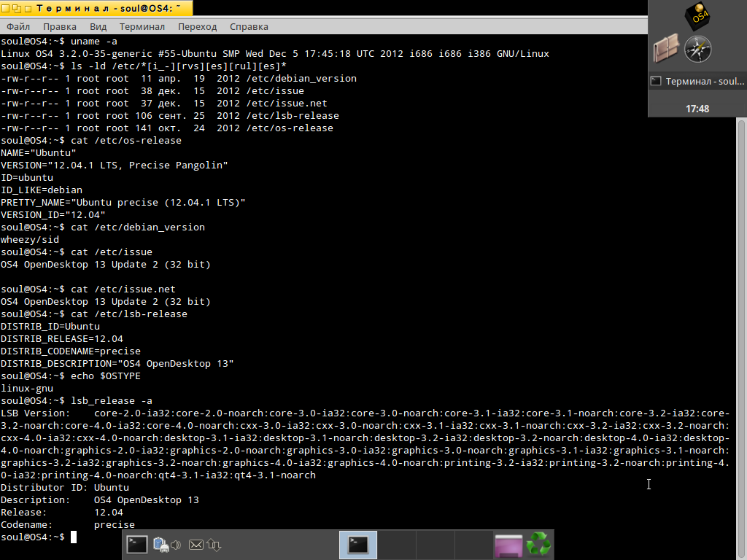Click the pink desktop drawer icon
Viewport: 747px width, 560px height.
(x=508, y=545)
